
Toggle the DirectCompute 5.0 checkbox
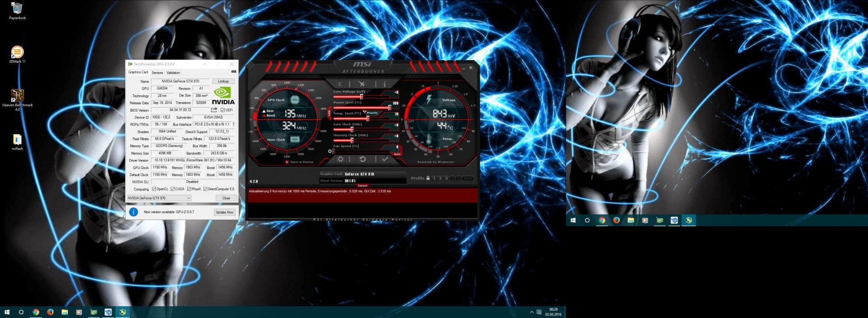pyautogui.click(x=206, y=189)
